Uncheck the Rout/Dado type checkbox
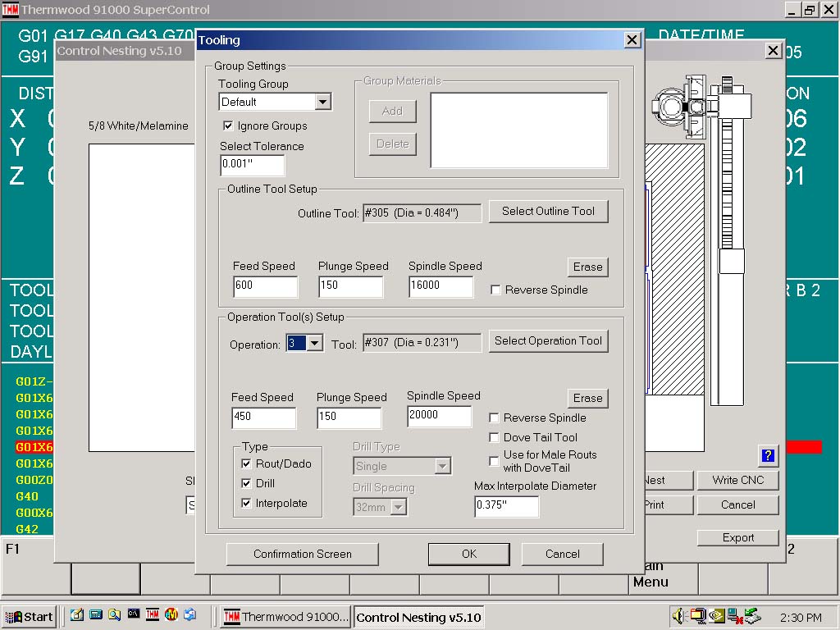The image size is (840, 630). (x=246, y=464)
